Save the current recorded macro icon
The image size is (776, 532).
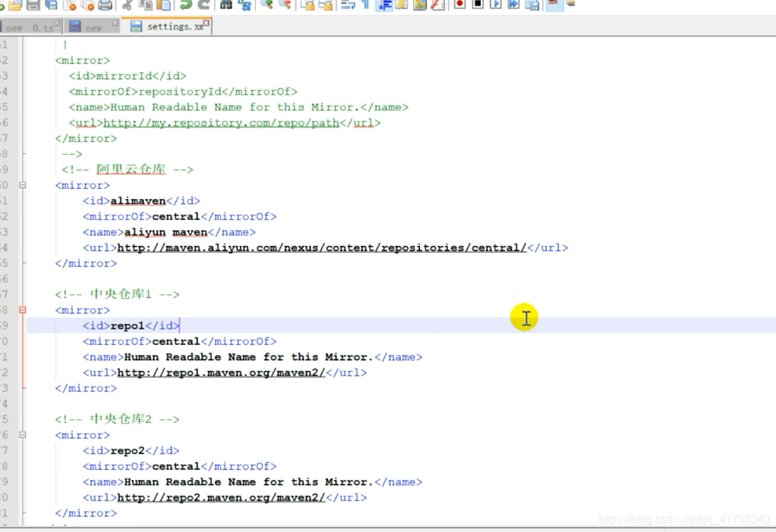pos(532,5)
